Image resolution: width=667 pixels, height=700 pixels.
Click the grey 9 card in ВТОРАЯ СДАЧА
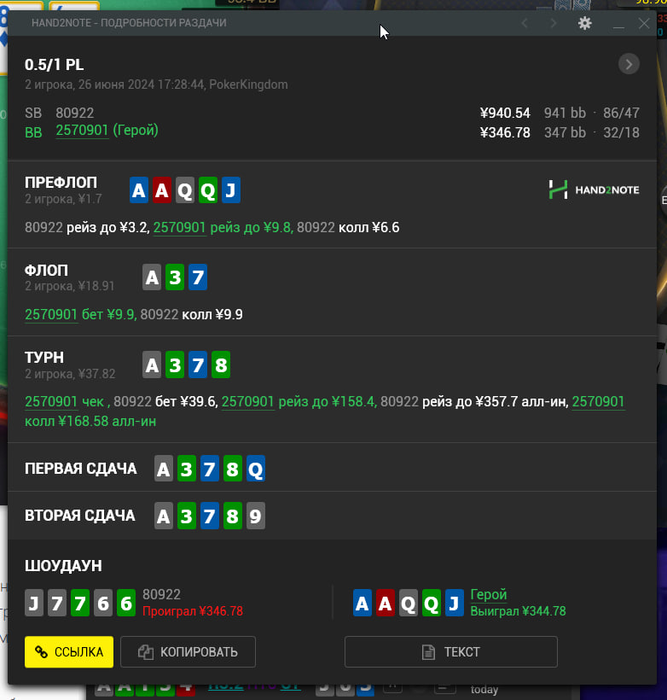click(255, 516)
